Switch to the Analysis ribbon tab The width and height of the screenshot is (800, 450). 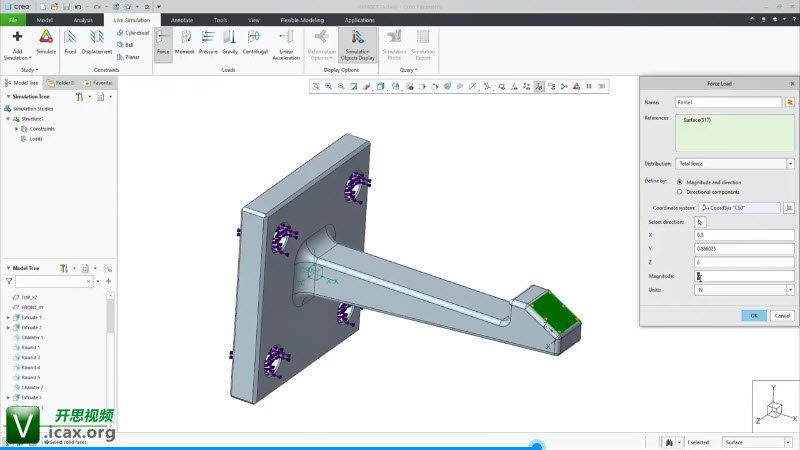tap(83, 19)
